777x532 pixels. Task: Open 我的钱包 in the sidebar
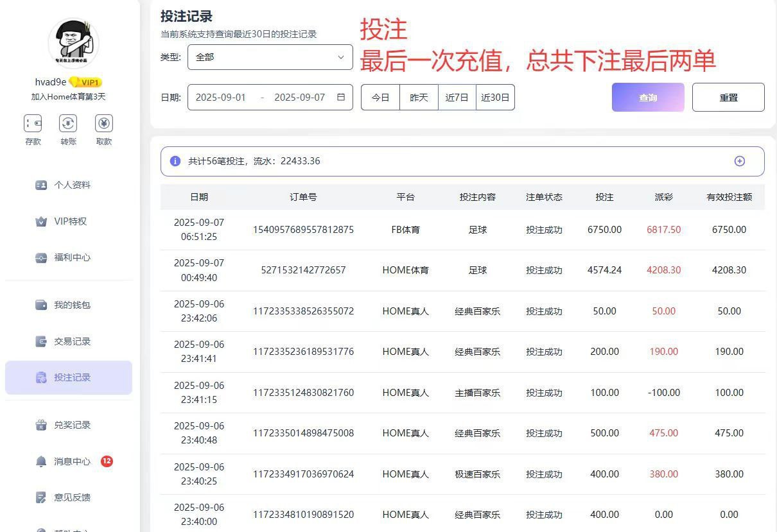pos(72,305)
